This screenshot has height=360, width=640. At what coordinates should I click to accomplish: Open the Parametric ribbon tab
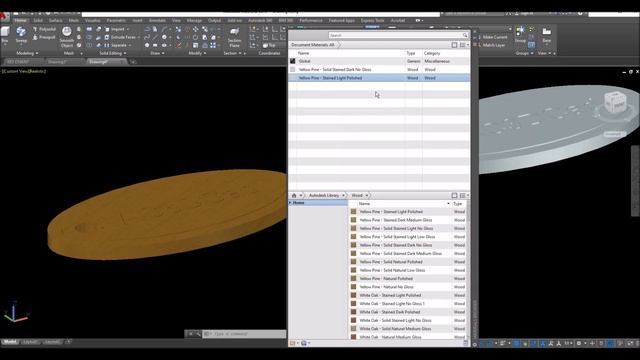(x=116, y=20)
